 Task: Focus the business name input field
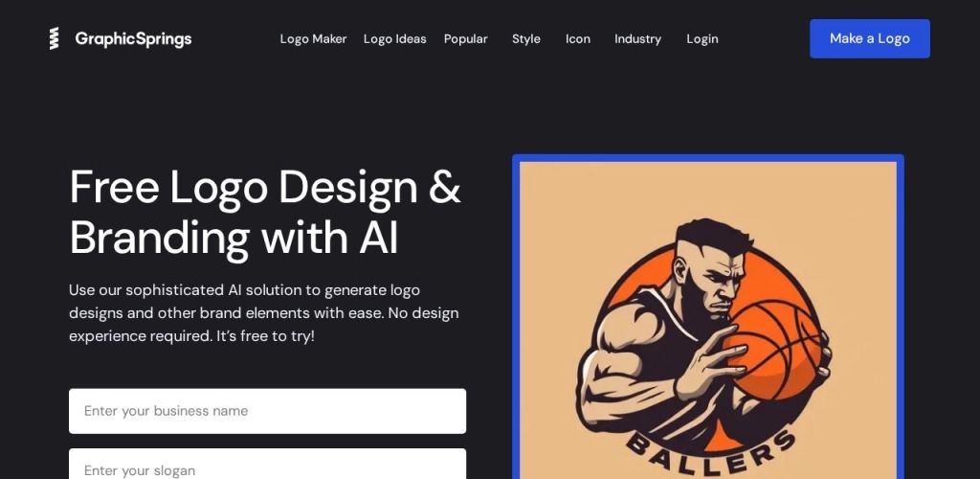click(268, 411)
